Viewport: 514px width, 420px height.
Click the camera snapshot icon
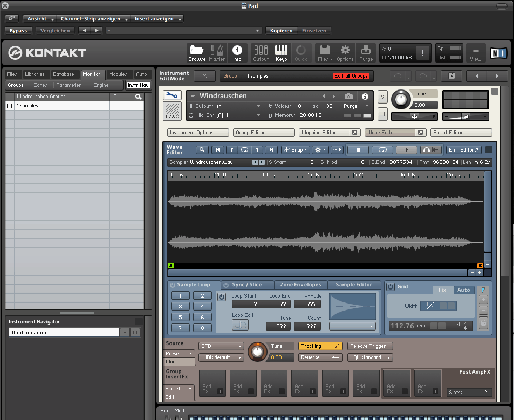click(349, 96)
